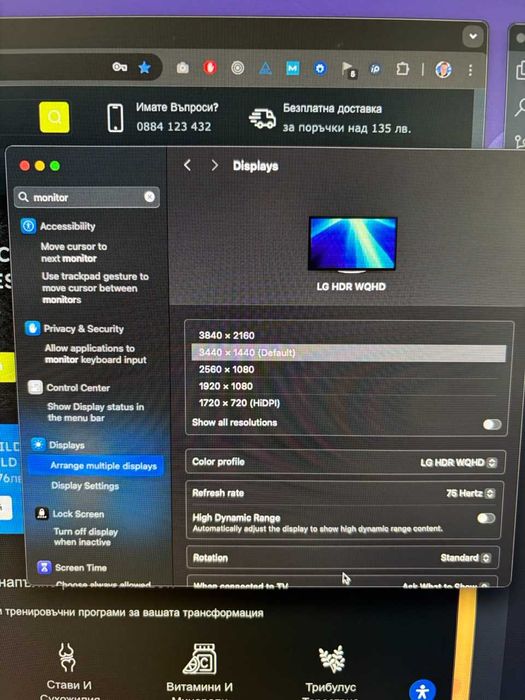Viewport: 525px width, 700px height.
Task: Select Lock Screen in sidebar
Action: [78, 514]
